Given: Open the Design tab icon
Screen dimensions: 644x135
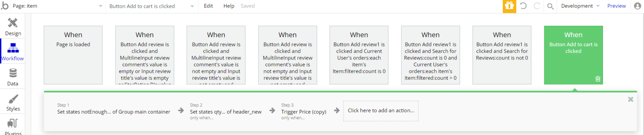Looking at the screenshot, I should [x=13, y=23].
